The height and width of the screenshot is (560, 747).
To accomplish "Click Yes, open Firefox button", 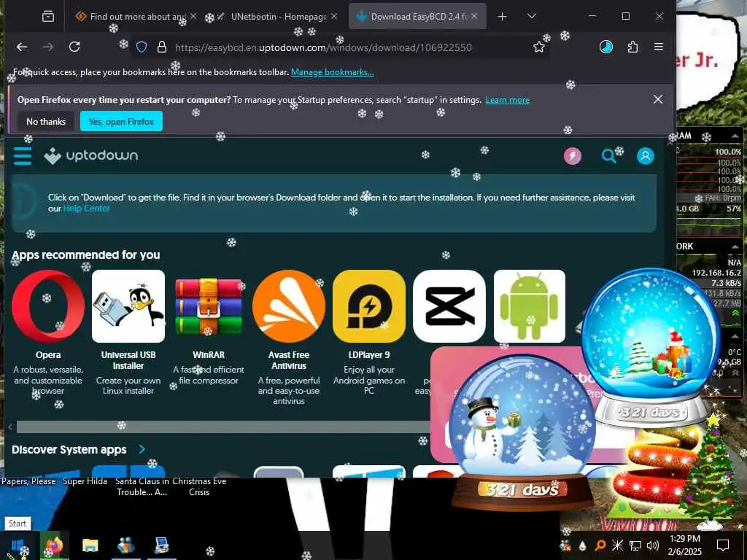I will 122,122.
